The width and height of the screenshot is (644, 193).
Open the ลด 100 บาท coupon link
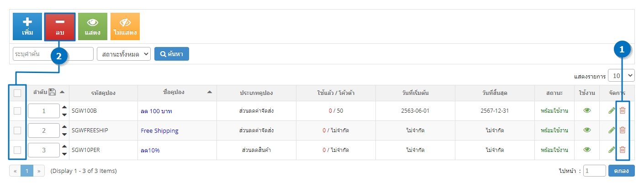coord(157,111)
